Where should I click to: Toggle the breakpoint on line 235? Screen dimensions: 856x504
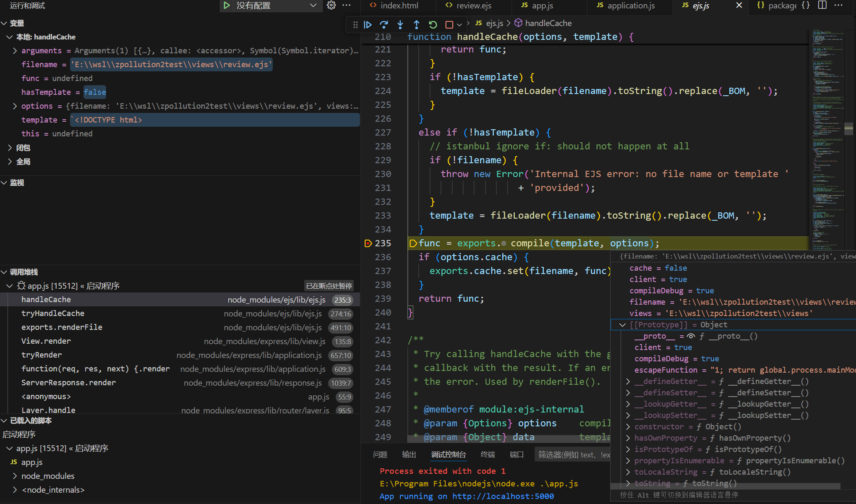click(368, 243)
